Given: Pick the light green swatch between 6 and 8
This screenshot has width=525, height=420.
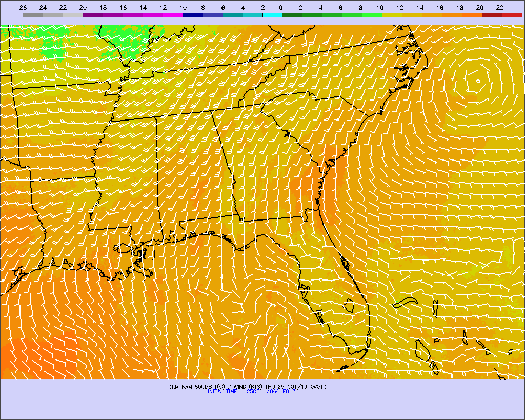Looking at the screenshot, I should click(353, 15).
